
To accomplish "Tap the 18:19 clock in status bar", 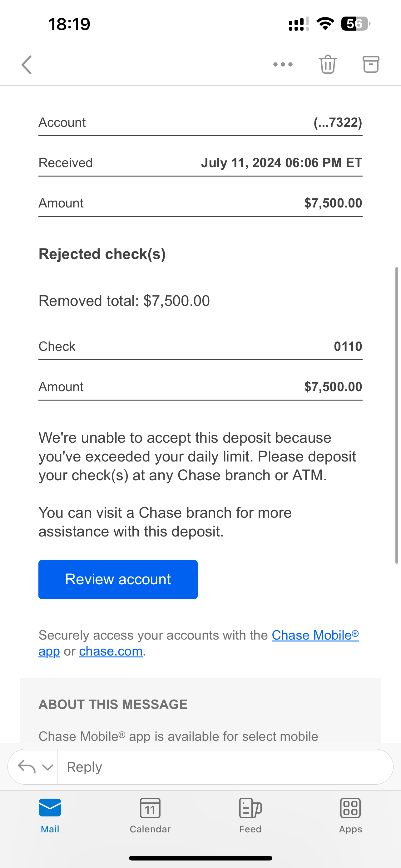I will point(69,24).
